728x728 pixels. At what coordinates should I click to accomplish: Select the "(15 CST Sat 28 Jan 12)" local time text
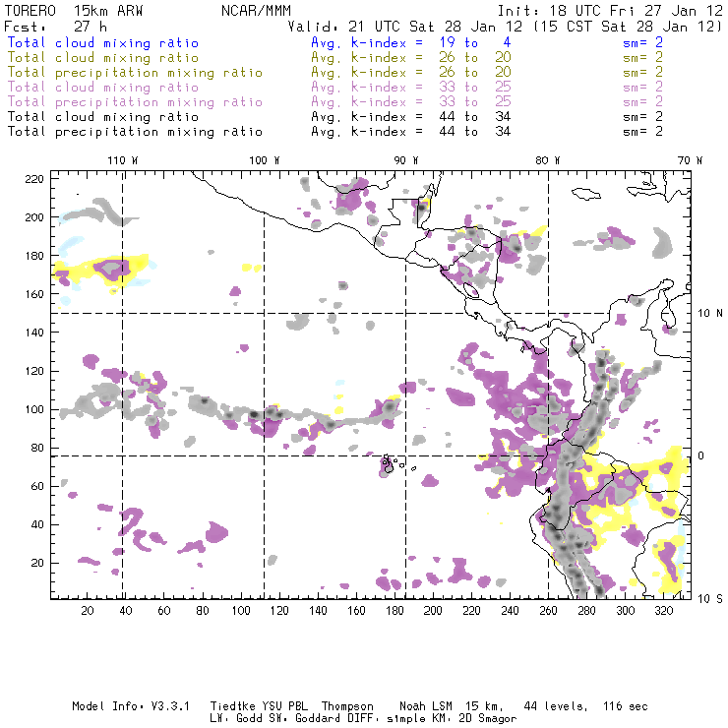628,27
